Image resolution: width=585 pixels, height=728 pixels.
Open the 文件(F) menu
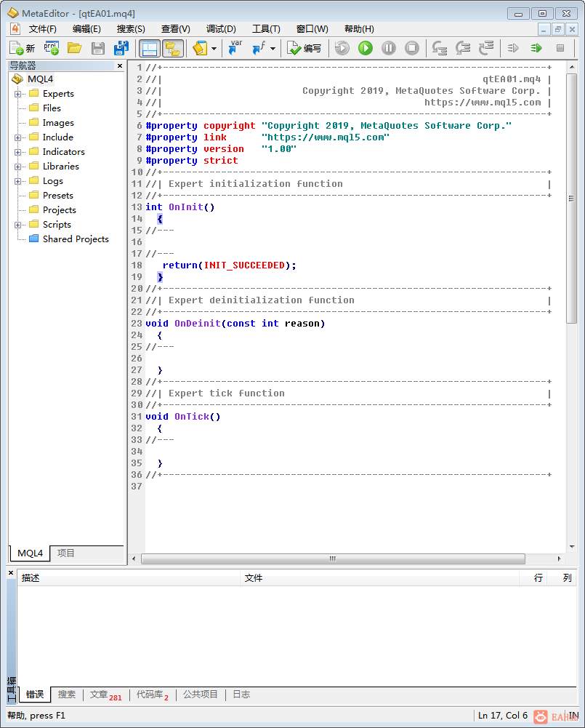pos(43,29)
